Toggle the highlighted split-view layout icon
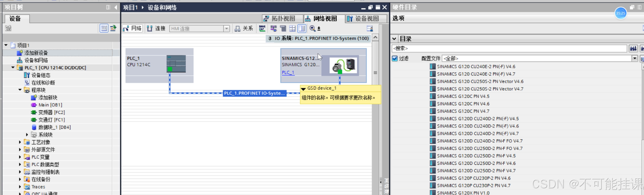This screenshot has height=195, width=644. (302, 28)
